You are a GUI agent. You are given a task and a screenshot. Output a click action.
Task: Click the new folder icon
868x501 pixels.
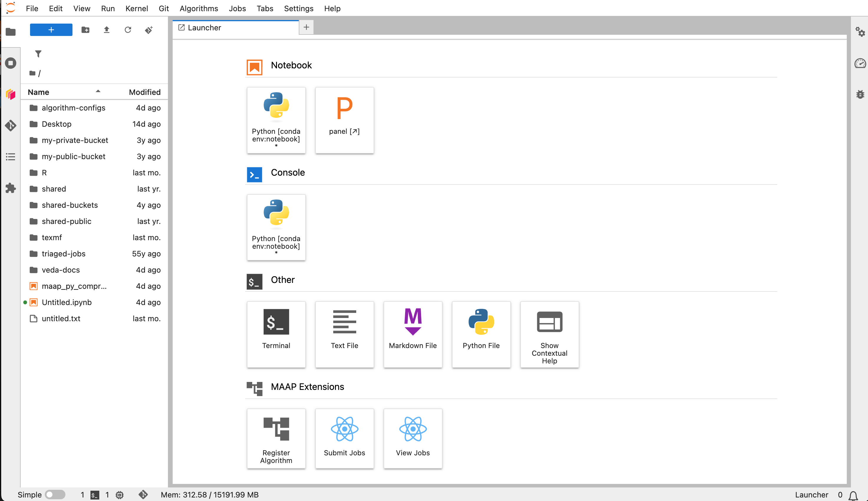pos(85,30)
